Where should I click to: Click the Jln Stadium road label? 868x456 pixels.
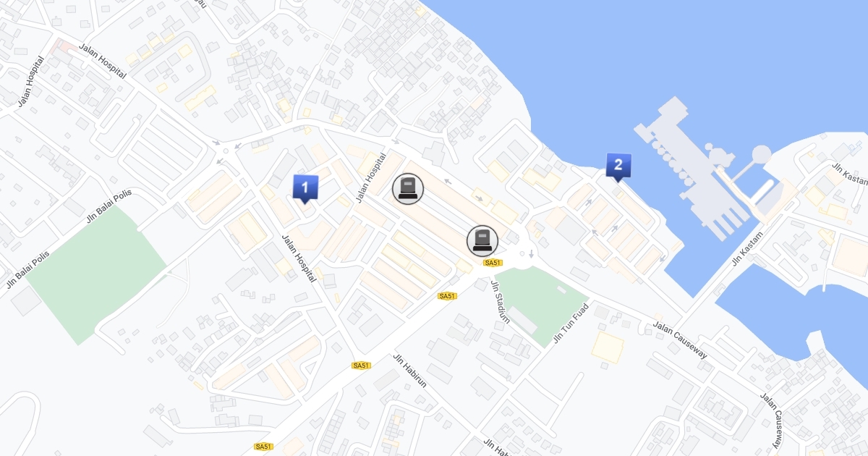(x=501, y=302)
